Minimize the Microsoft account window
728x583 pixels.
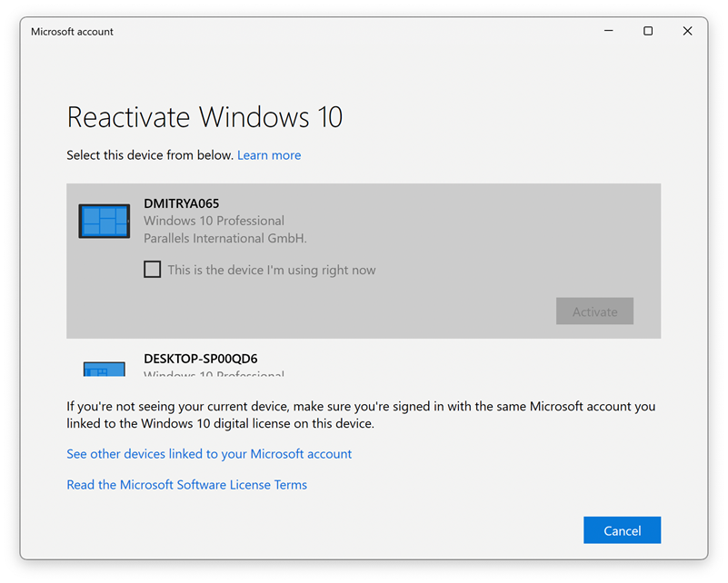coord(608,31)
